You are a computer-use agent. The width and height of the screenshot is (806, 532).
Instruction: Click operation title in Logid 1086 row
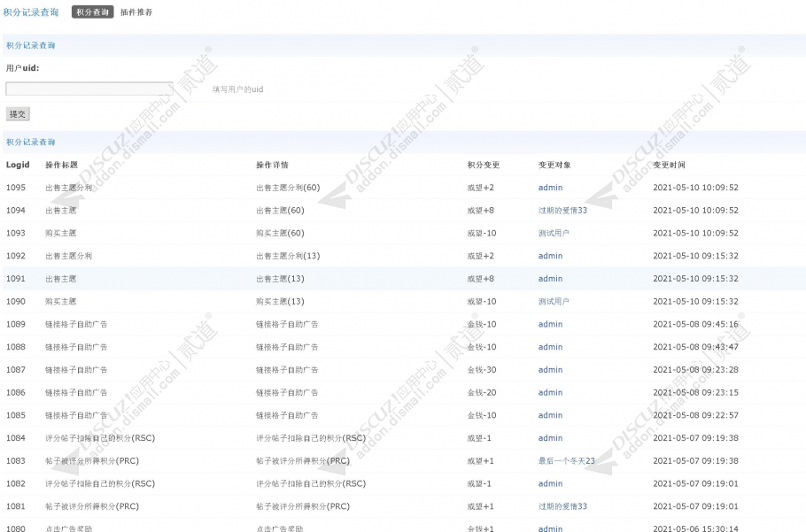click(76, 392)
